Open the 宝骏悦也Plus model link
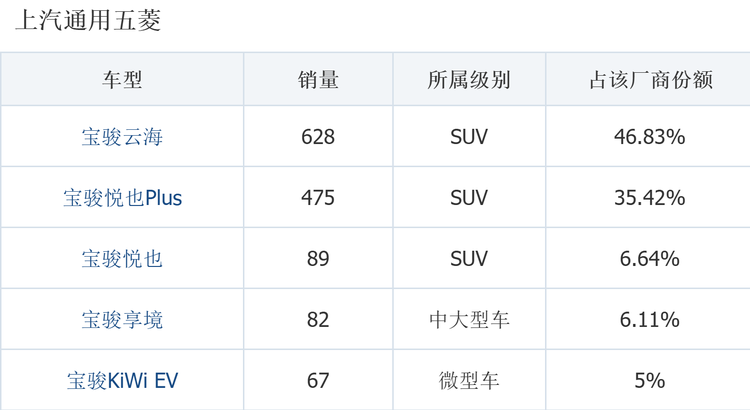The height and width of the screenshot is (410, 750). pyautogui.click(x=122, y=198)
